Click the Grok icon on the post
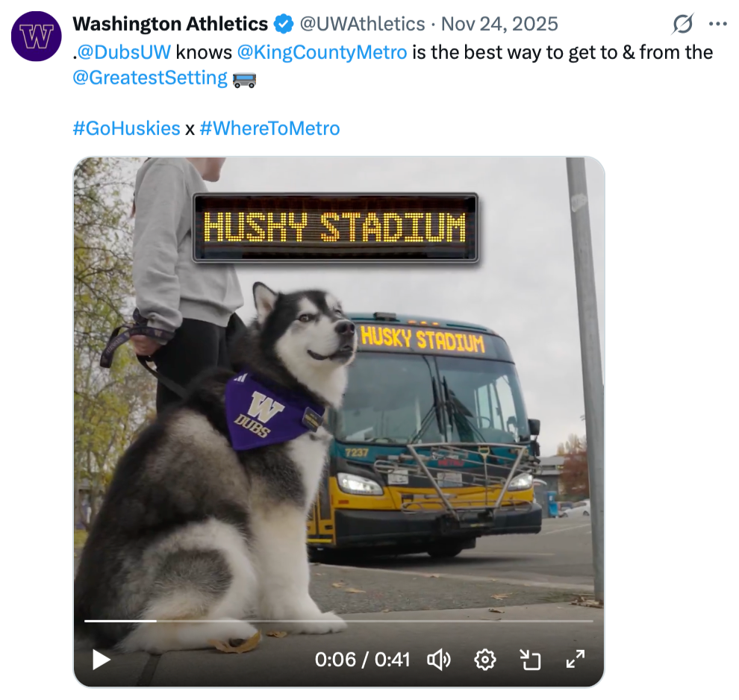The image size is (739, 700). [x=682, y=25]
